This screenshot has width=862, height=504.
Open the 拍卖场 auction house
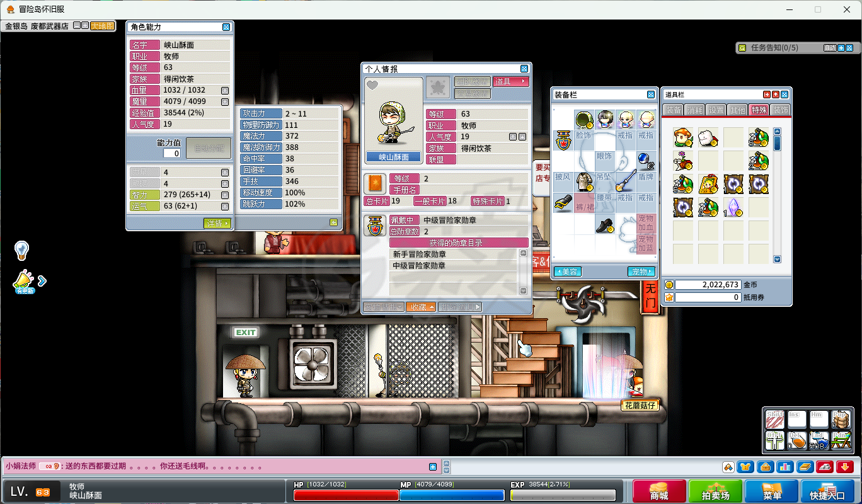(715, 491)
